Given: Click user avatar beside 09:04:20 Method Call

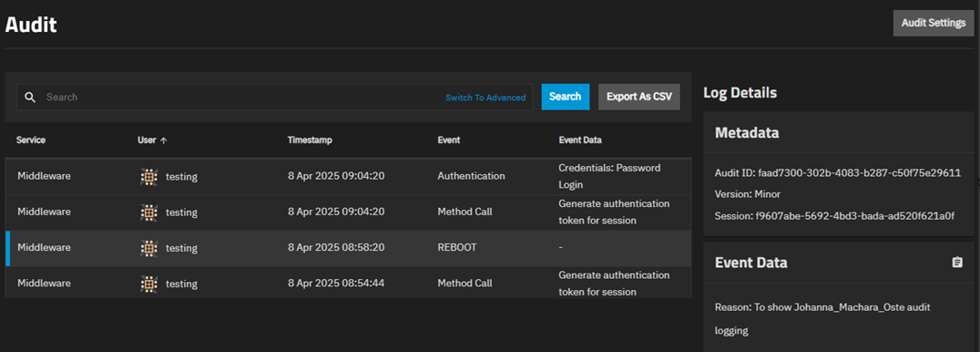Looking at the screenshot, I should (x=148, y=212).
